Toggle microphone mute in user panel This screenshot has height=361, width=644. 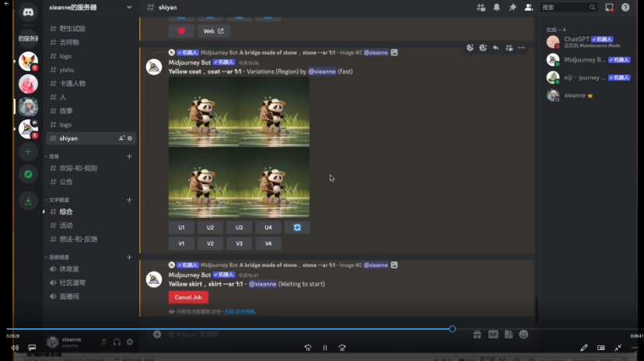(104, 342)
